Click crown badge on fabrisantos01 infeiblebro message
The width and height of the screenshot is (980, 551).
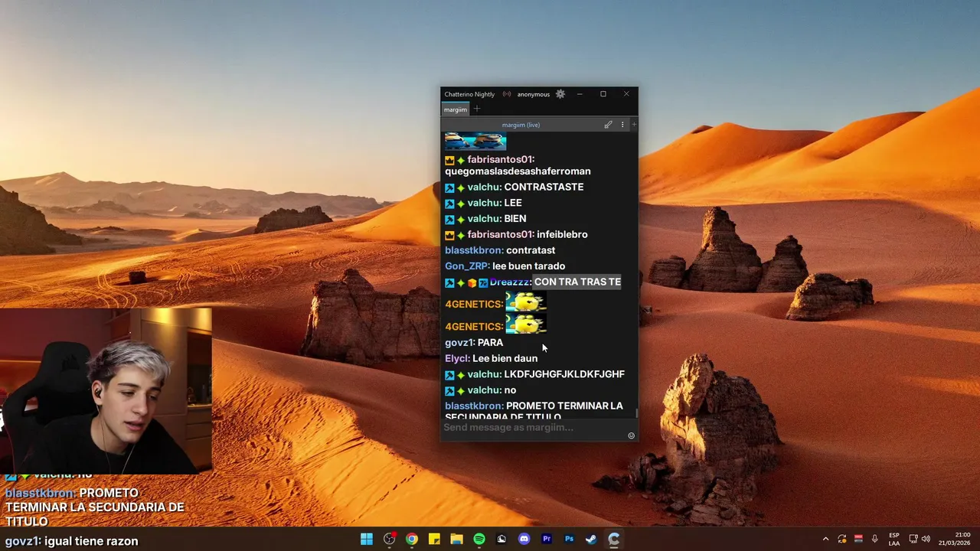(x=449, y=235)
